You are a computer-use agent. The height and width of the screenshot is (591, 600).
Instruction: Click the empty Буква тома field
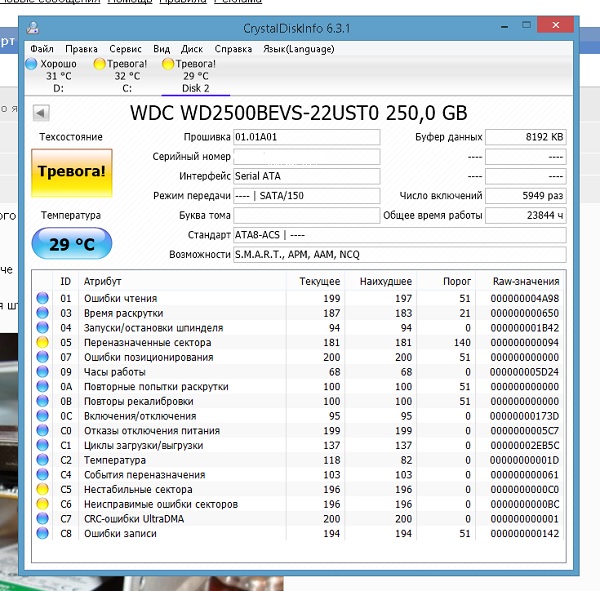307,215
